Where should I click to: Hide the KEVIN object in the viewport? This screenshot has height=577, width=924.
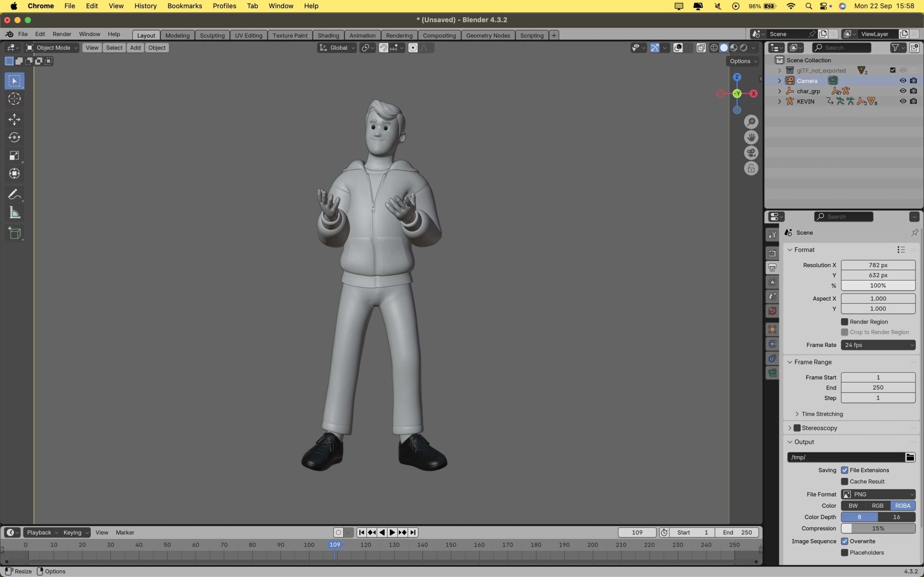(x=903, y=101)
